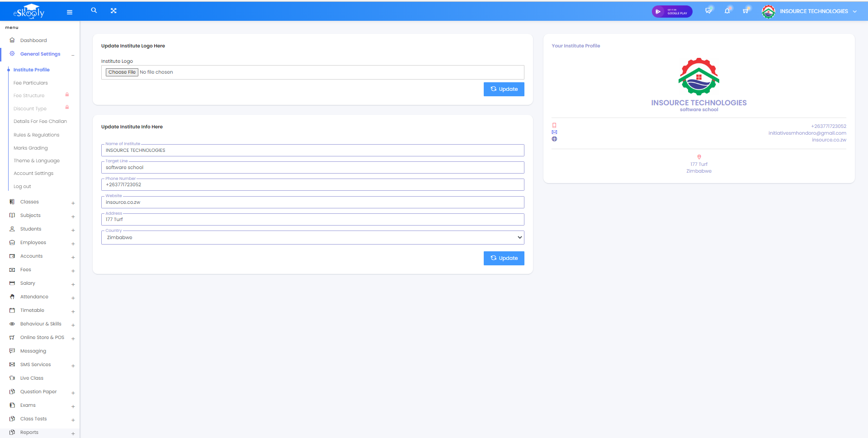
Task: Click the Timetable calendar icon
Action: 12,310
